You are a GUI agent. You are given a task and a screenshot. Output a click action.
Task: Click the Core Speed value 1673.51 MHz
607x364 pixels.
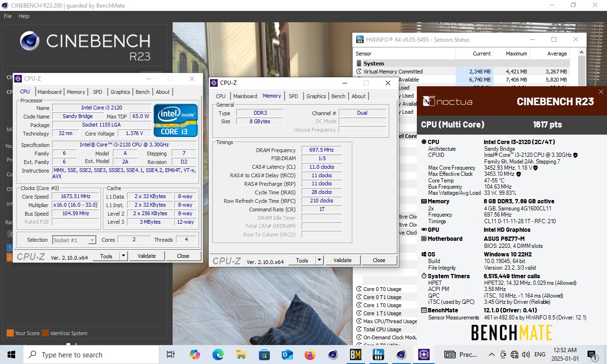pos(75,196)
